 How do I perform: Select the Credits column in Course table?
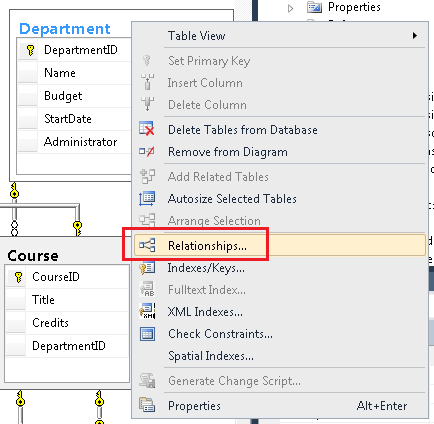click(x=67, y=323)
